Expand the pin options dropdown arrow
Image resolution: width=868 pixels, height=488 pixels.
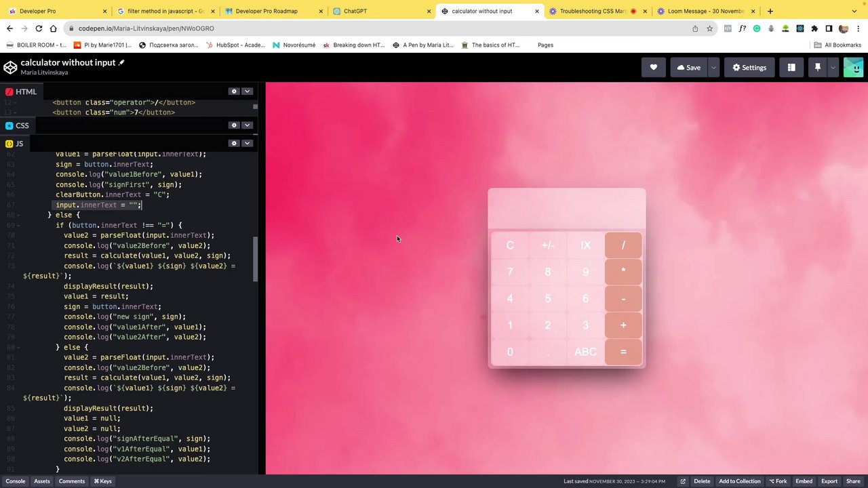coord(833,68)
